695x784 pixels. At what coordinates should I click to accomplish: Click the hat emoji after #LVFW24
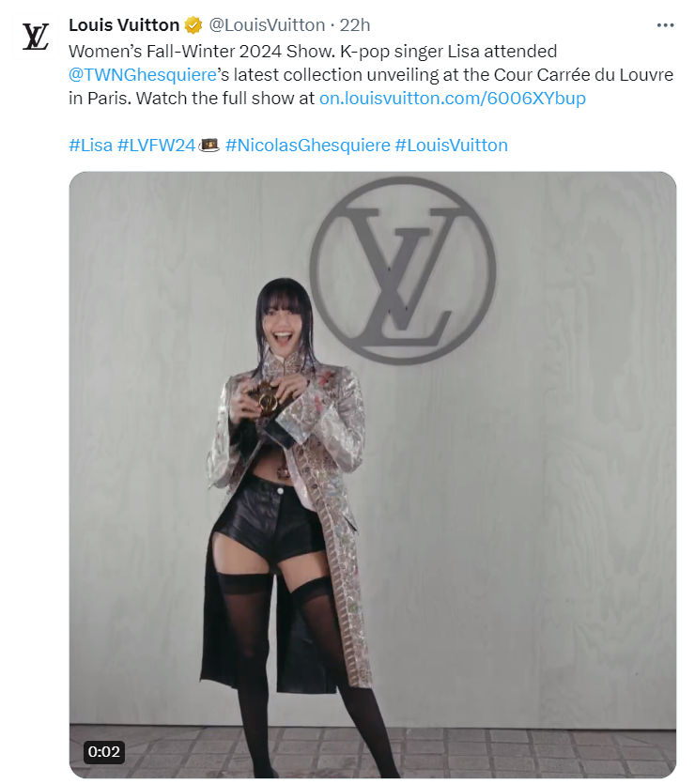coord(210,145)
